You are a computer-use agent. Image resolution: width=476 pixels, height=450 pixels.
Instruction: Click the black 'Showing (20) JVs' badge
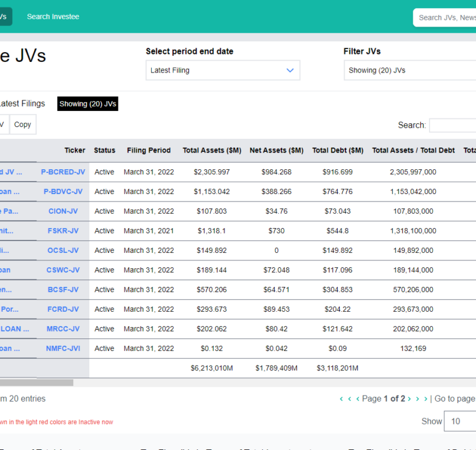pyautogui.click(x=88, y=104)
